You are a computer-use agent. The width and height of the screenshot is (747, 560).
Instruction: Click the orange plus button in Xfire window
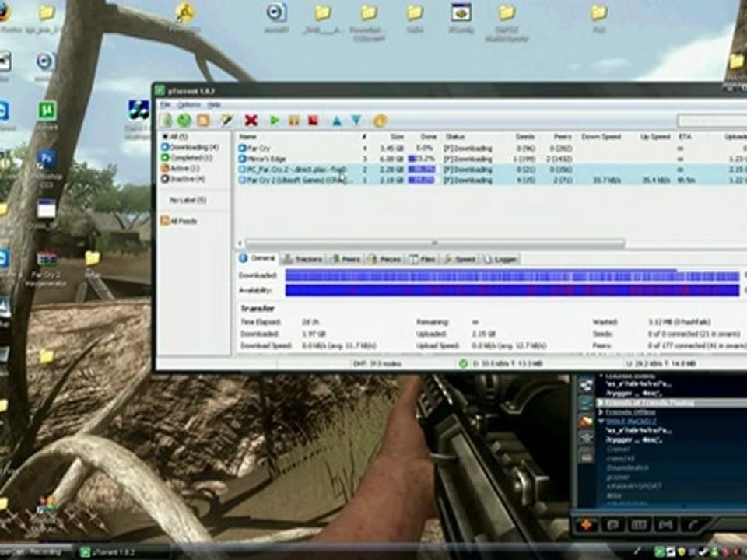coord(587,525)
